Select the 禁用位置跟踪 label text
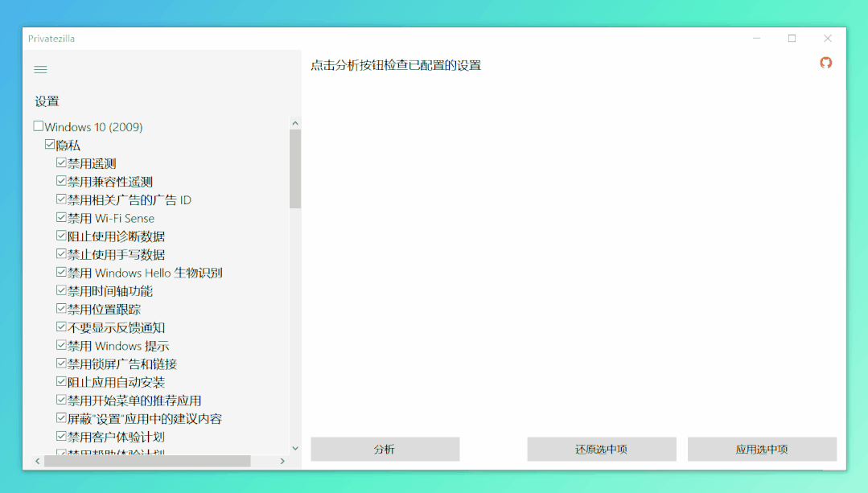868x493 pixels. tap(104, 310)
